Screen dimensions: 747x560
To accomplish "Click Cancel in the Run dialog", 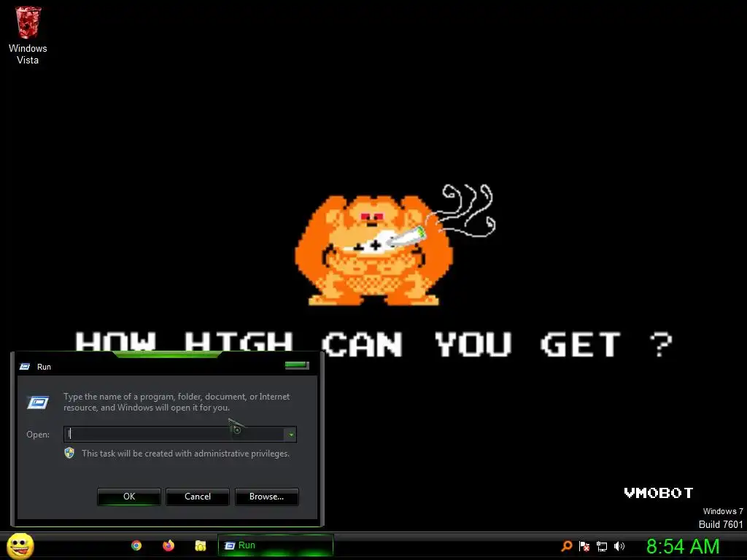I will coord(198,496).
